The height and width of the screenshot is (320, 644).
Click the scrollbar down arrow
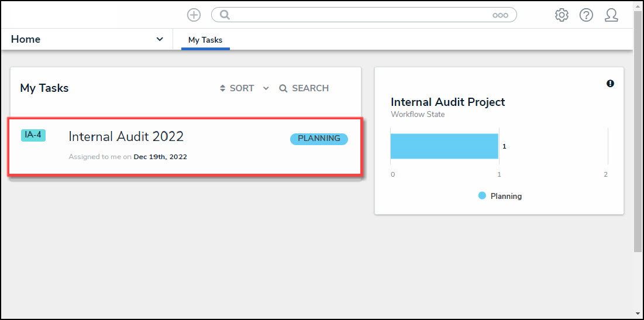point(638,314)
